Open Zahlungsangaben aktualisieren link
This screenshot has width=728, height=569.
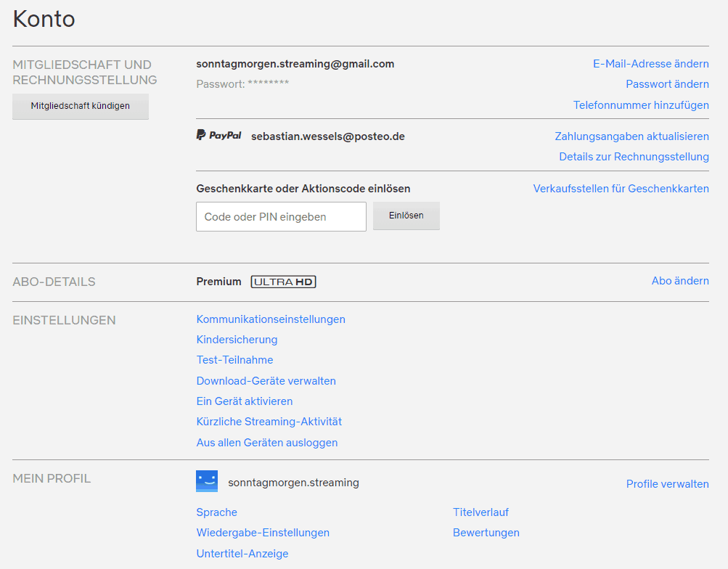click(631, 136)
